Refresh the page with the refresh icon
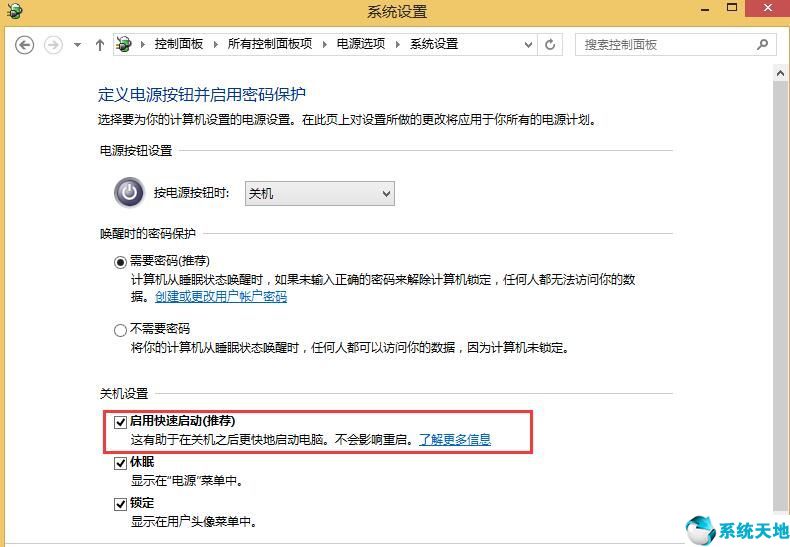Image resolution: width=790 pixels, height=547 pixels. [x=550, y=45]
